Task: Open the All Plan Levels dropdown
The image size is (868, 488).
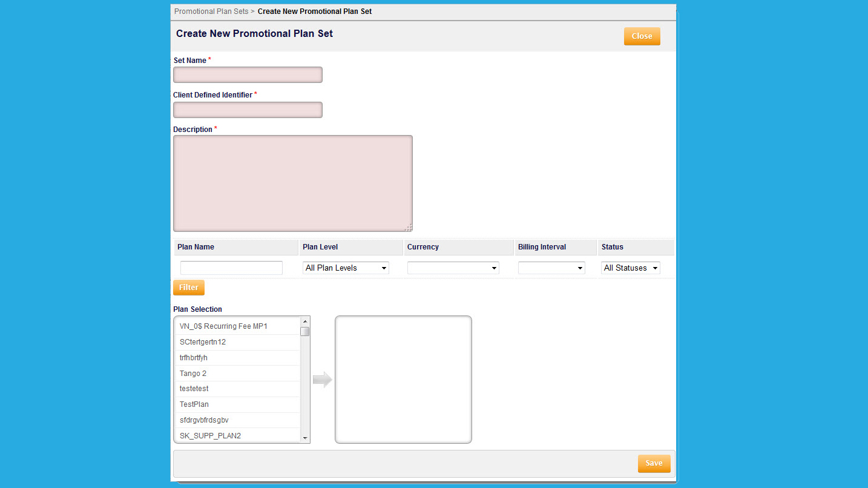Action: tap(346, 268)
